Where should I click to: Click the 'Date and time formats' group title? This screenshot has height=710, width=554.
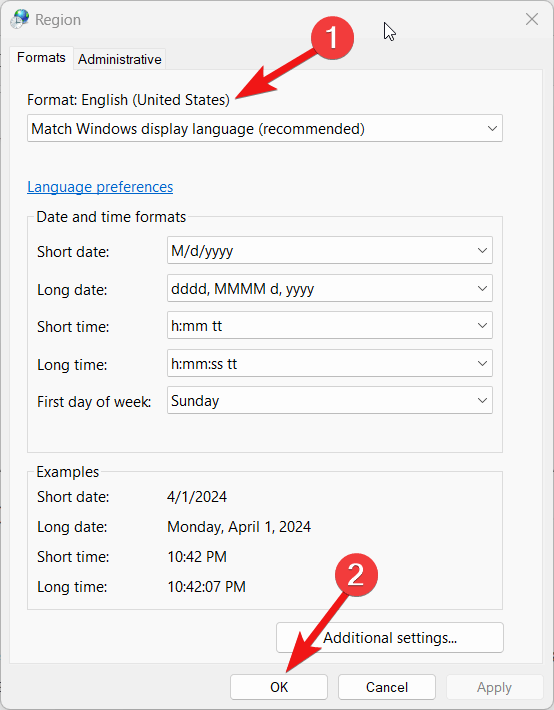[x=111, y=217]
